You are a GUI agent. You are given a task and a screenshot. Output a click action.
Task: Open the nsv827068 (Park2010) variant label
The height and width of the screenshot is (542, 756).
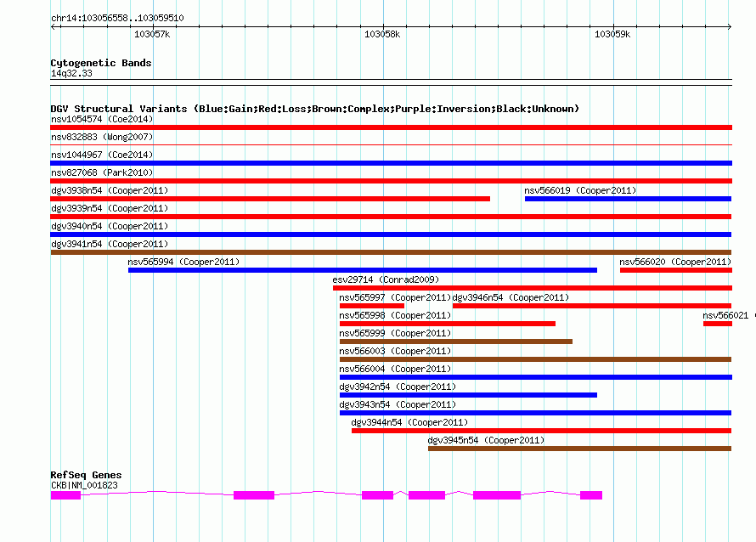tap(102, 172)
